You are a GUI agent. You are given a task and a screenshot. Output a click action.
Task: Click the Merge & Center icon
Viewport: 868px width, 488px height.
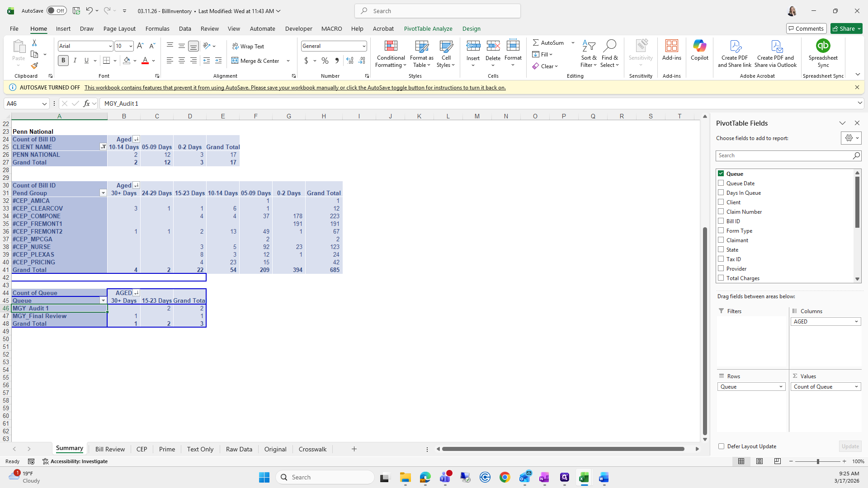coord(235,61)
